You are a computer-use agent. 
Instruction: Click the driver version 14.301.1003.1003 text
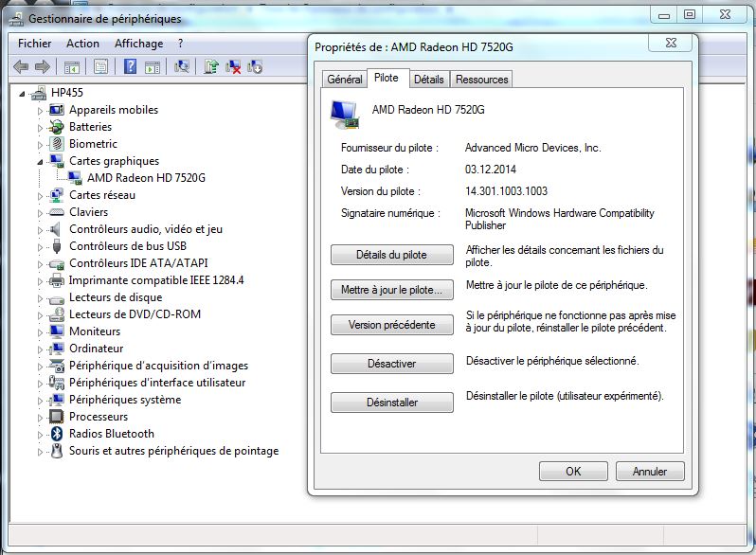point(506,191)
